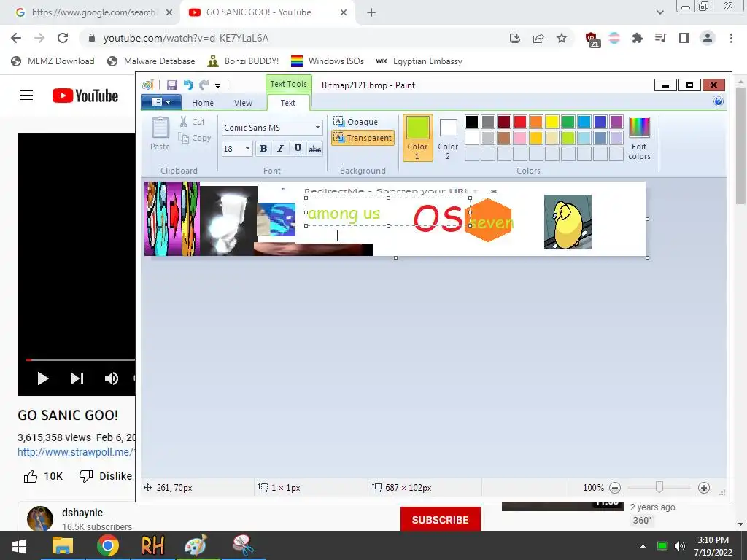The height and width of the screenshot is (560, 747).
Task: Open Egyptian Embassy bookmark
Action: 419,61
